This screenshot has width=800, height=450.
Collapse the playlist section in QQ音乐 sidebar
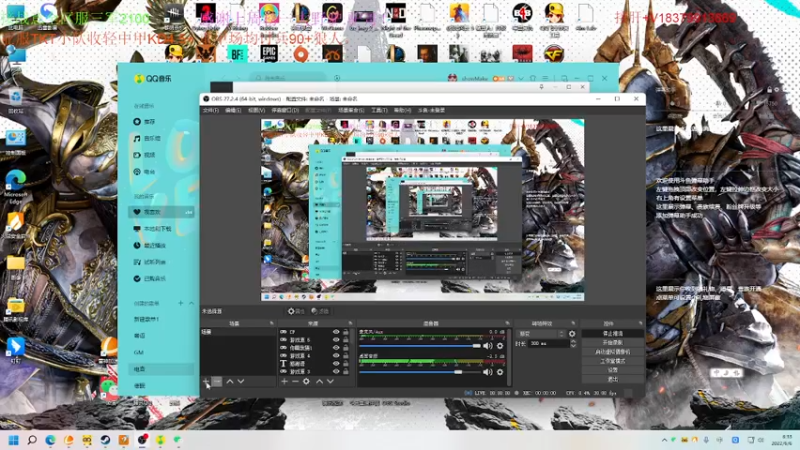coord(191,303)
